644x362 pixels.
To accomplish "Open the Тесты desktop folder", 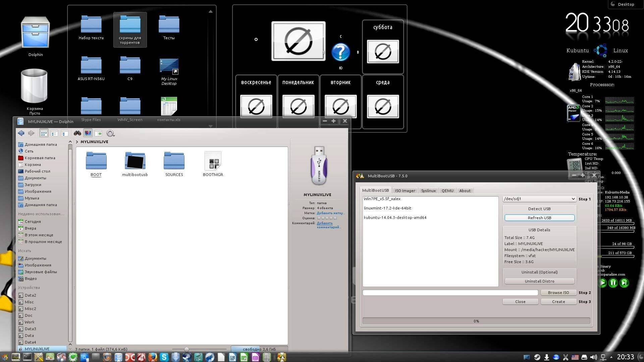I will tap(169, 28).
